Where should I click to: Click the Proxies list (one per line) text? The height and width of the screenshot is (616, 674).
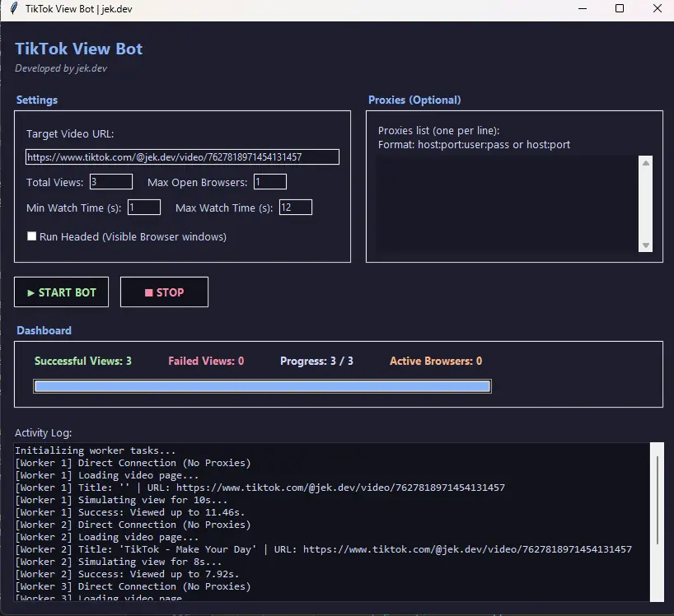[438, 131]
